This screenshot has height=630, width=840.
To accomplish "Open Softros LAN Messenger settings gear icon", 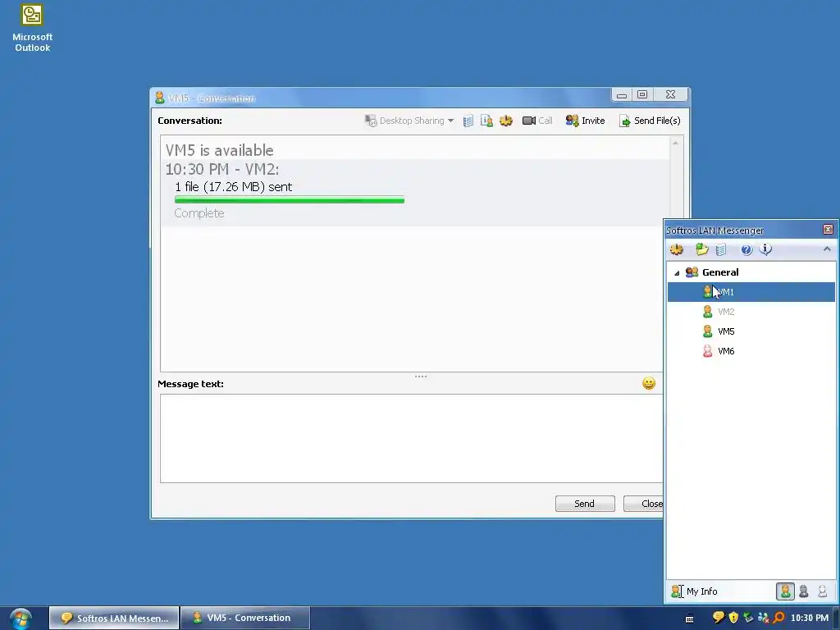I will point(677,249).
